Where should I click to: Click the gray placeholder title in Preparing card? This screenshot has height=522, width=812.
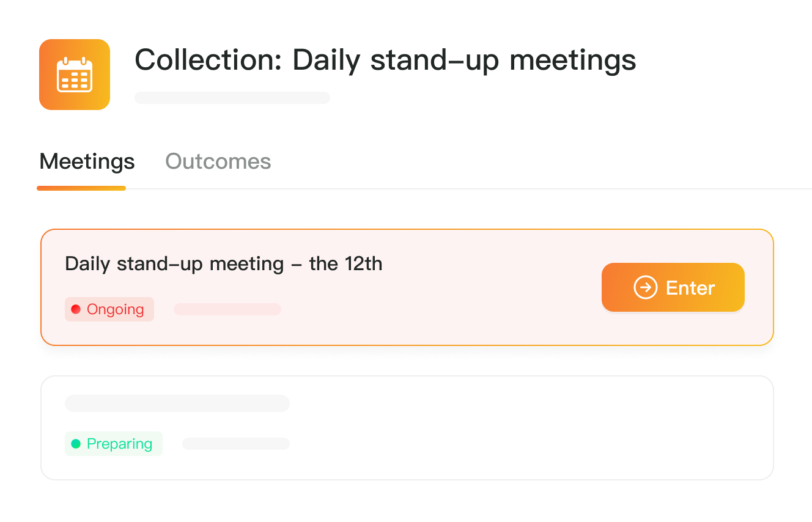pyautogui.click(x=177, y=403)
